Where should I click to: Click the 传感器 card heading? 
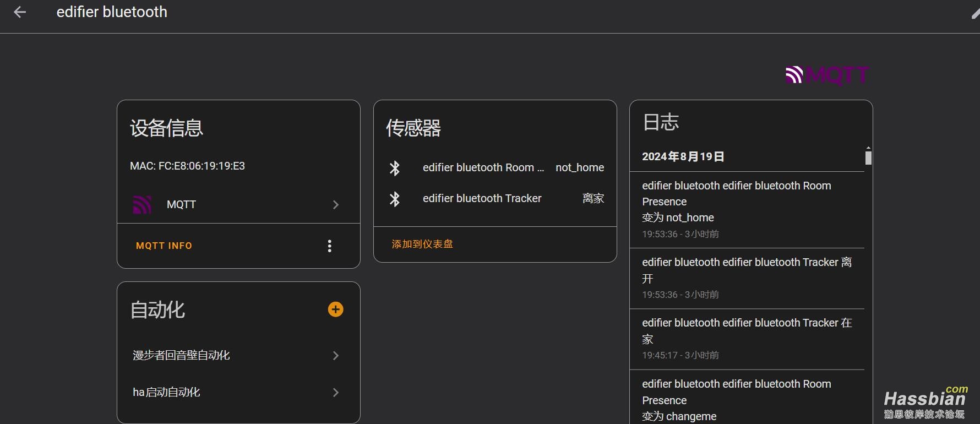pos(413,128)
